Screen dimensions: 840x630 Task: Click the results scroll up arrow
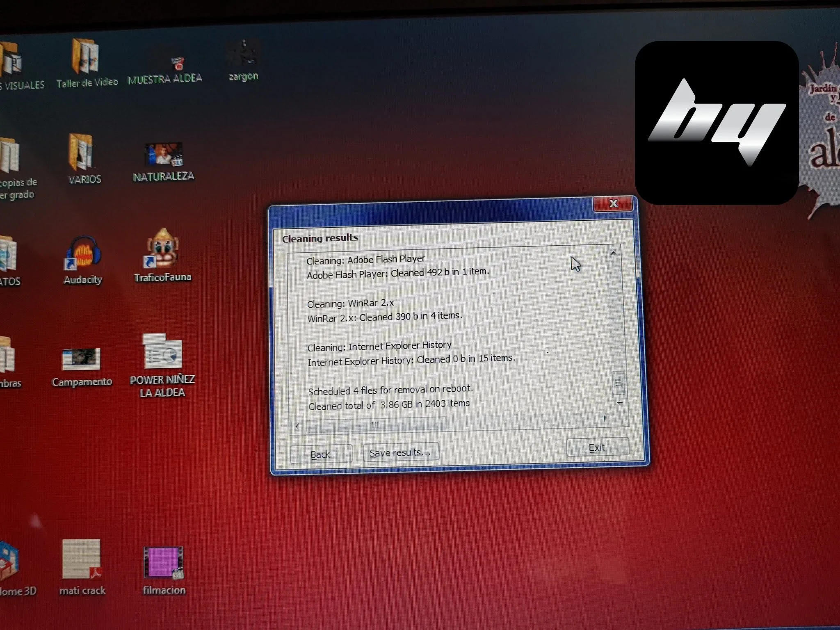pos(613,253)
